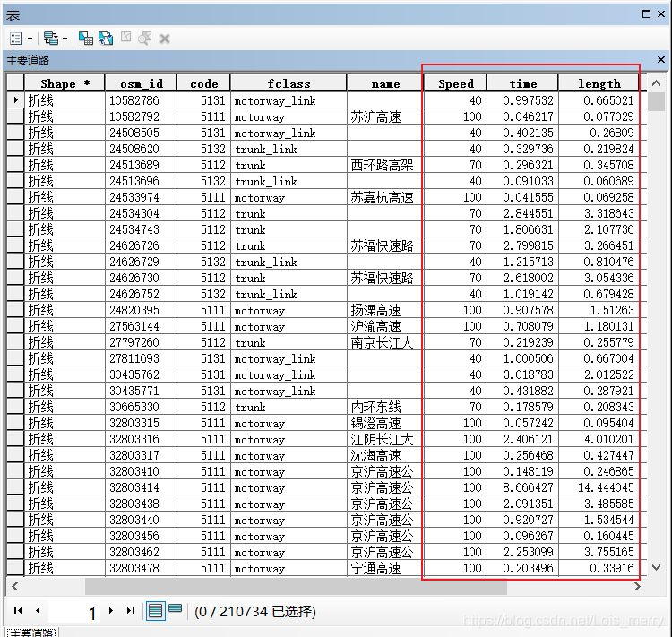Screen dimensions: 672x637
Task: Click the 江阴长江大 name cell
Action: click(x=384, y=439)
